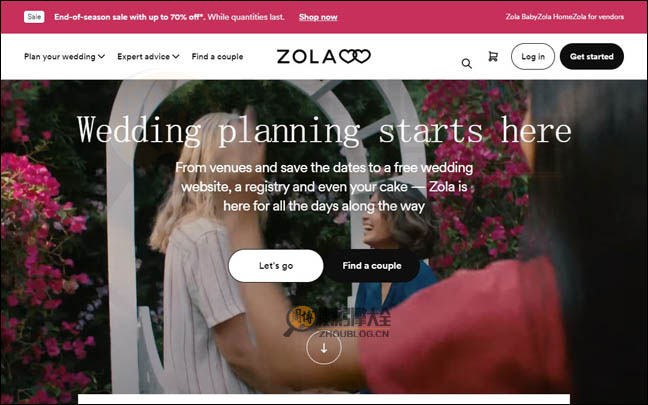Click the Wedding planning starts here headline
The width and height of the screenshot is (648, 405).
(x=324, y=131)
